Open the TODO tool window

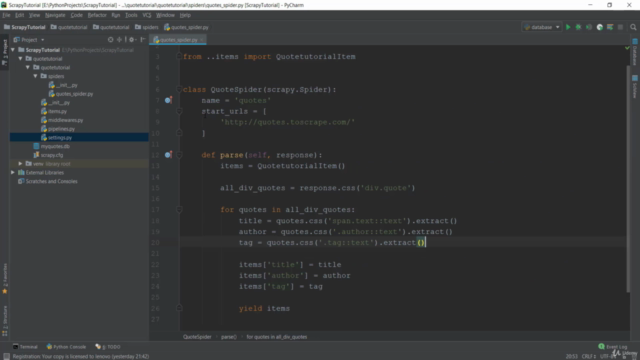tap(108, 347)
